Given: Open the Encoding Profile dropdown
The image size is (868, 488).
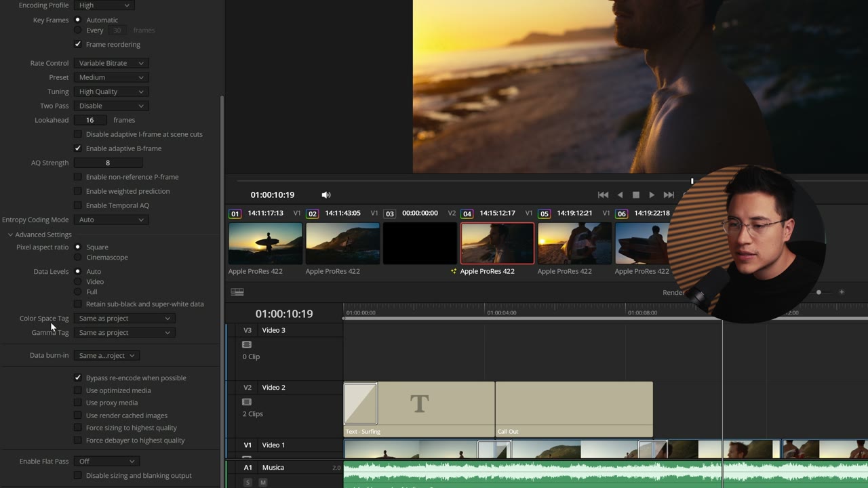Looking at the screenshot, I should (x=104, y=5).
